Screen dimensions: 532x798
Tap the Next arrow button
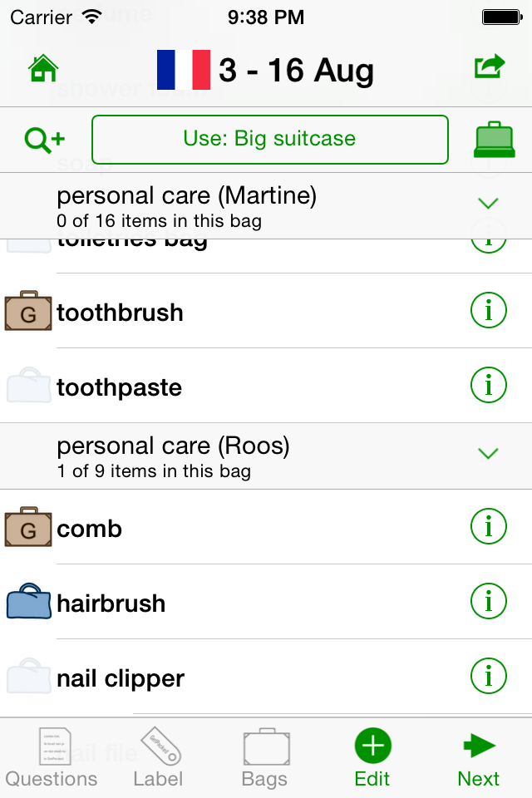click(479, 756)
